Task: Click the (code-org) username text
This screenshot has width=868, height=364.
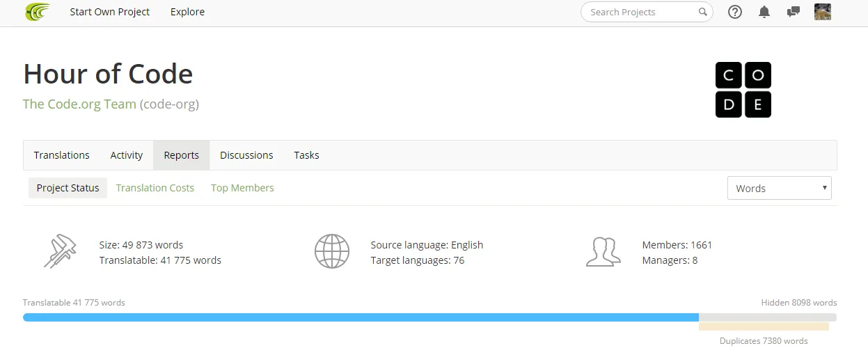Action: (x=169, y=104)
